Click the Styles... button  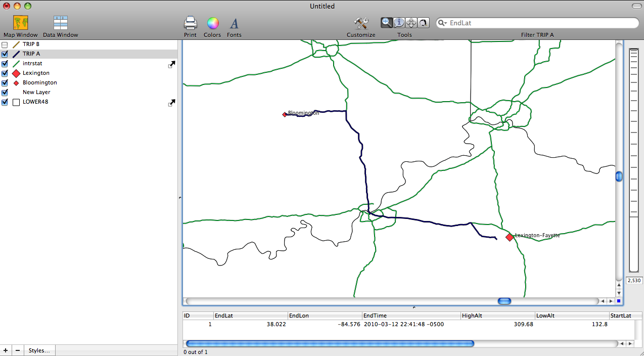click(x=39, y=350)
